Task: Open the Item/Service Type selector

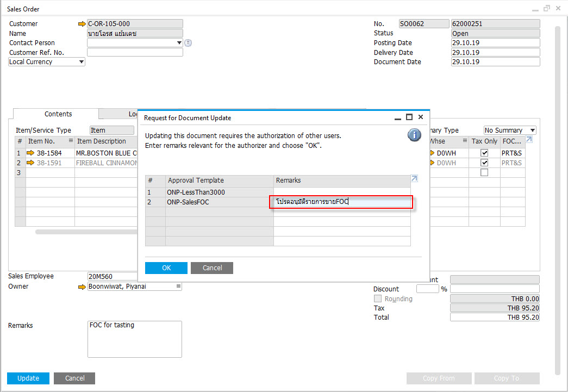Action: click(112, 130)
